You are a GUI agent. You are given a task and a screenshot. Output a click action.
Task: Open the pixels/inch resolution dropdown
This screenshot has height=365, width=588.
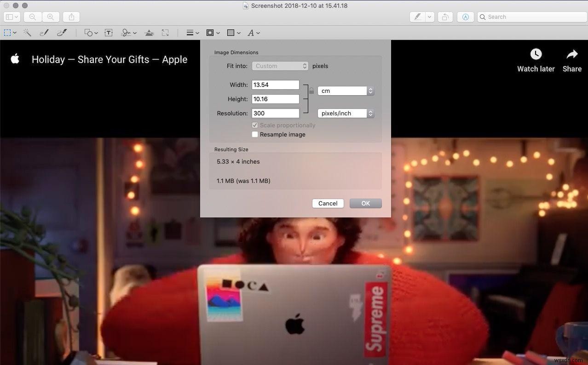pyautogui.click(x=346, y=113)
